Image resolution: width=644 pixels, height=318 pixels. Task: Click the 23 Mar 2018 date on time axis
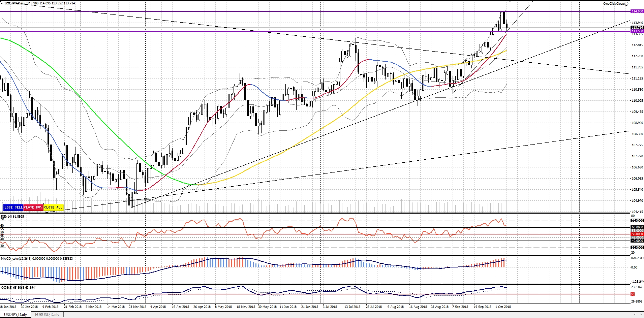pyautogui.click(x=137, y=307)
